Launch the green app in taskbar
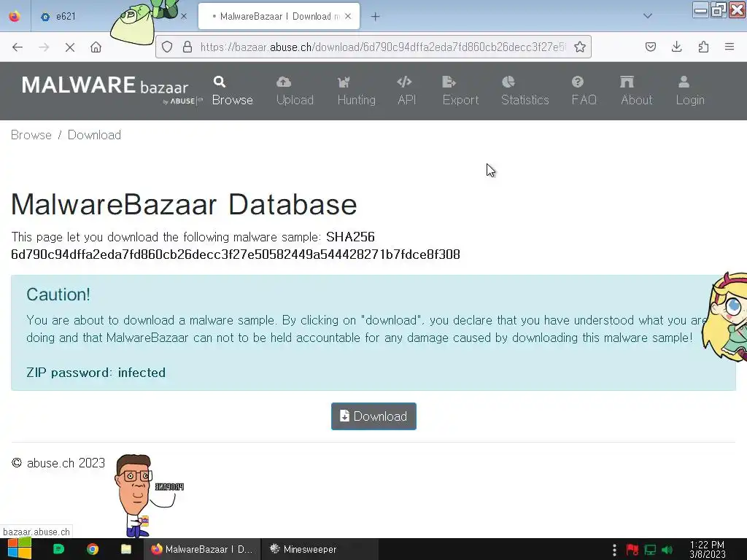The width and height of the screenshot is (747, 560). (x=58, y=549)
